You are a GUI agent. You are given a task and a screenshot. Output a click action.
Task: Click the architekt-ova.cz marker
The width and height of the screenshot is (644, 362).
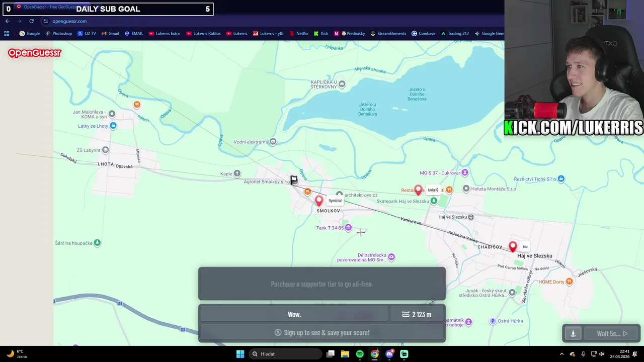tap(340, 194)
